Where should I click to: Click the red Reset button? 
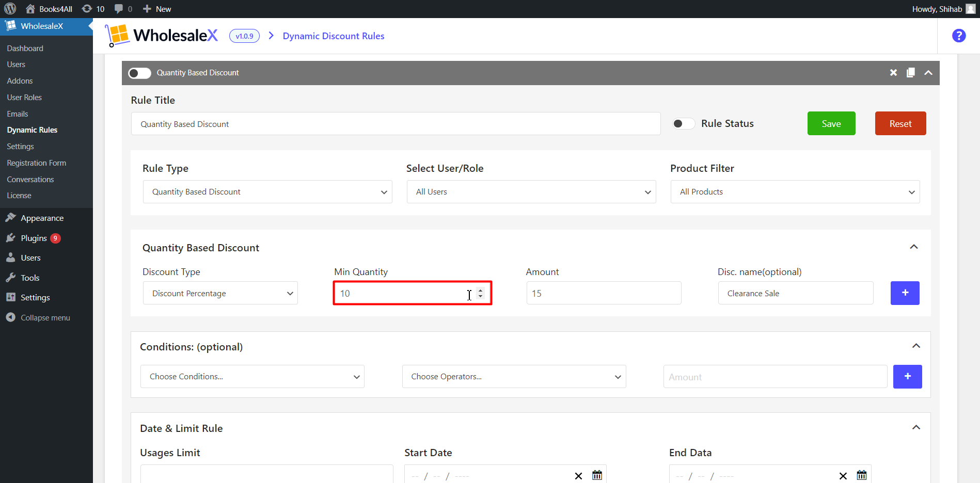pos(900,123)
